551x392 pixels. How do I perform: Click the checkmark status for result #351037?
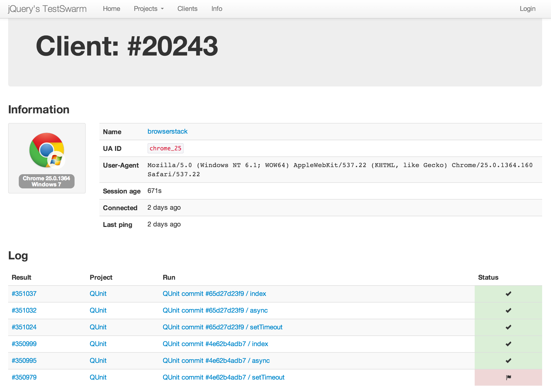tap(508, 294)
